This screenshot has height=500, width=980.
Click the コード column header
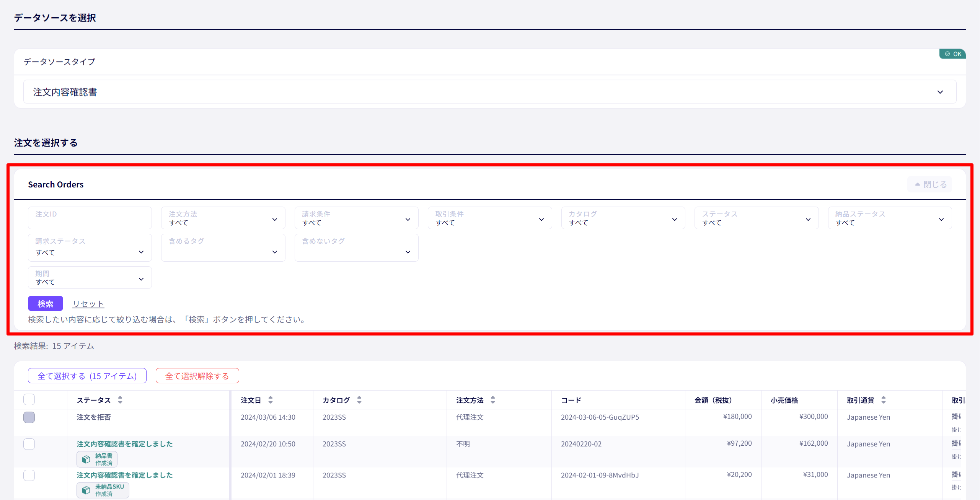(x=571, y=400)
